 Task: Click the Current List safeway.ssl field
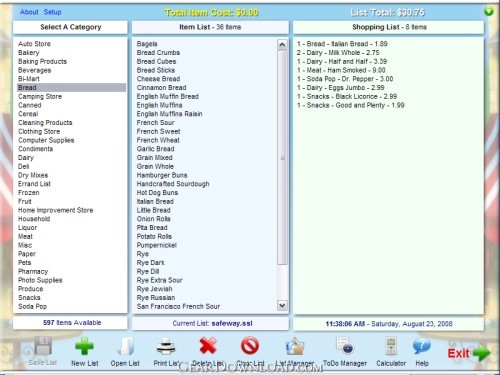pos(210,323)
